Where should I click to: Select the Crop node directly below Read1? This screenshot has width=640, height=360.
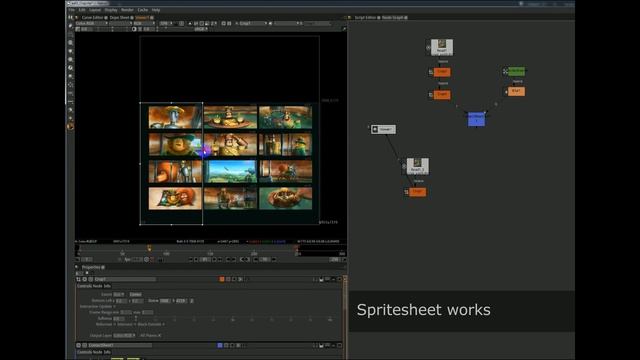click(442, 72)
